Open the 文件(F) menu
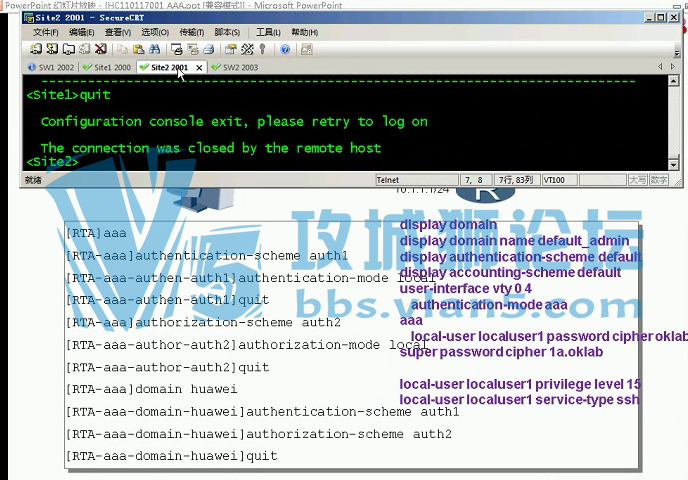The height and width of the screenshot is (480, 688). click(x=46, y=32)
